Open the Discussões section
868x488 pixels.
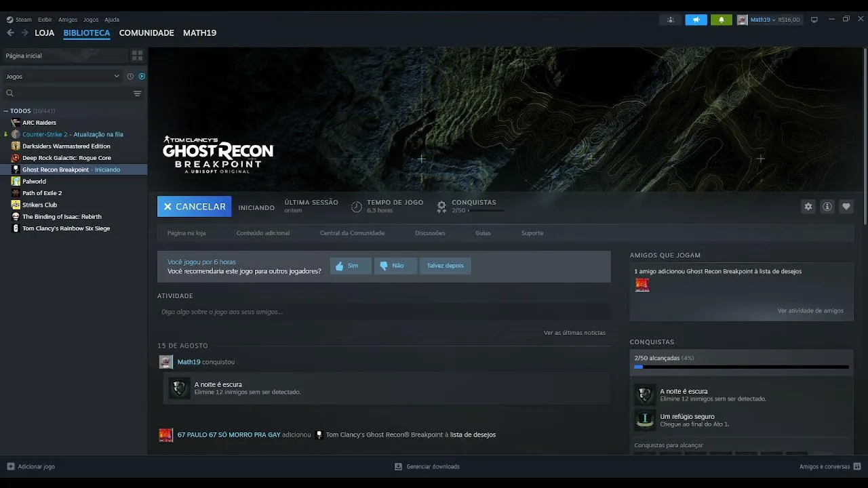pyautogui.click(x=430, y=233)
